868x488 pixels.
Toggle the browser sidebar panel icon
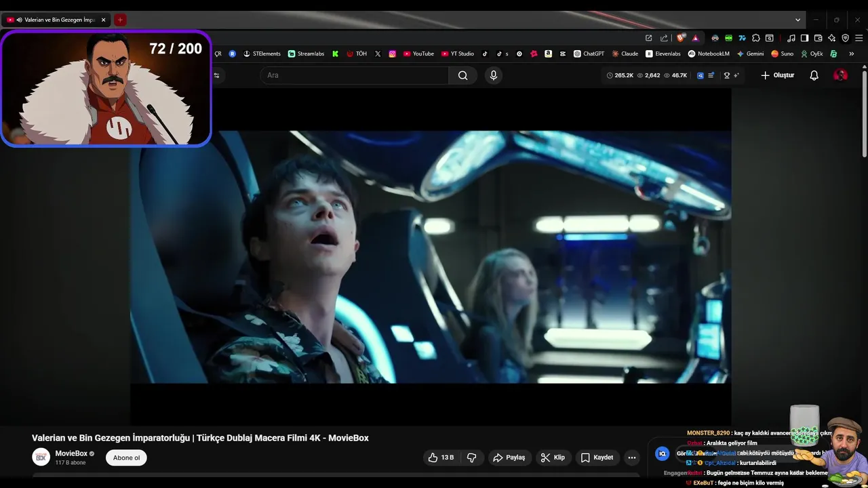(804, 38)
